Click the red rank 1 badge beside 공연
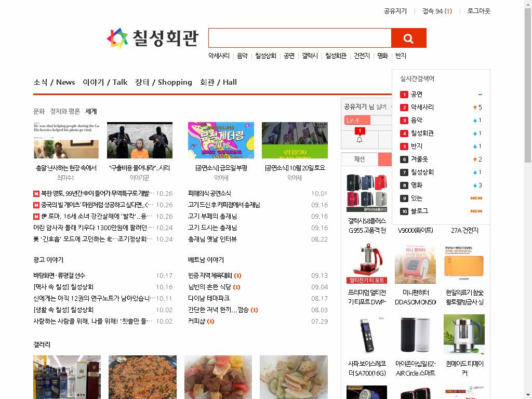 coord(404,95)
